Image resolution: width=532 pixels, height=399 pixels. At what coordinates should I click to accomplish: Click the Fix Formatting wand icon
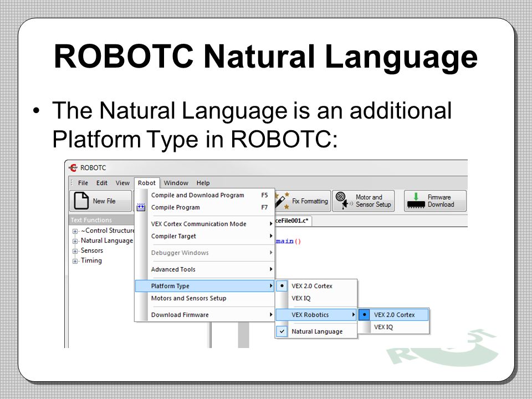282,201
